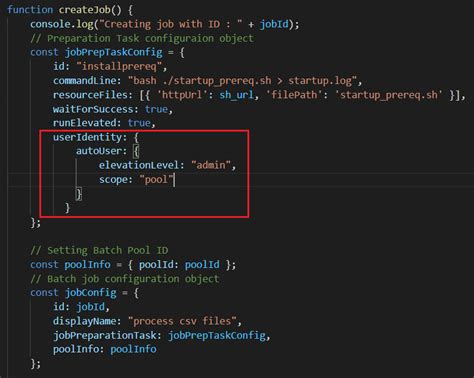Click the sh_url variable
This screenshot has width=474, height=378.
pos(236,95)
